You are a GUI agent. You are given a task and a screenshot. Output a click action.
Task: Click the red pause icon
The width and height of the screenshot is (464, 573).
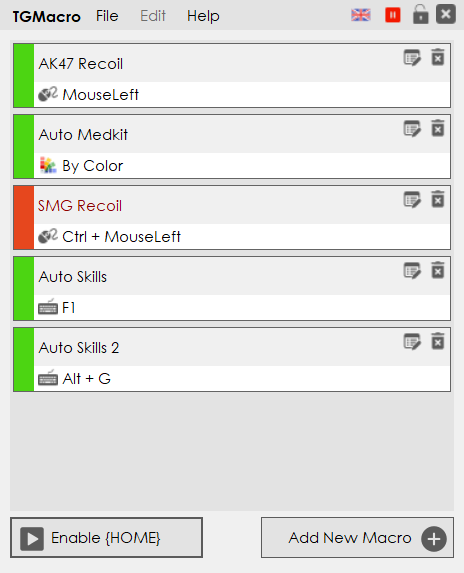point(393,15)
